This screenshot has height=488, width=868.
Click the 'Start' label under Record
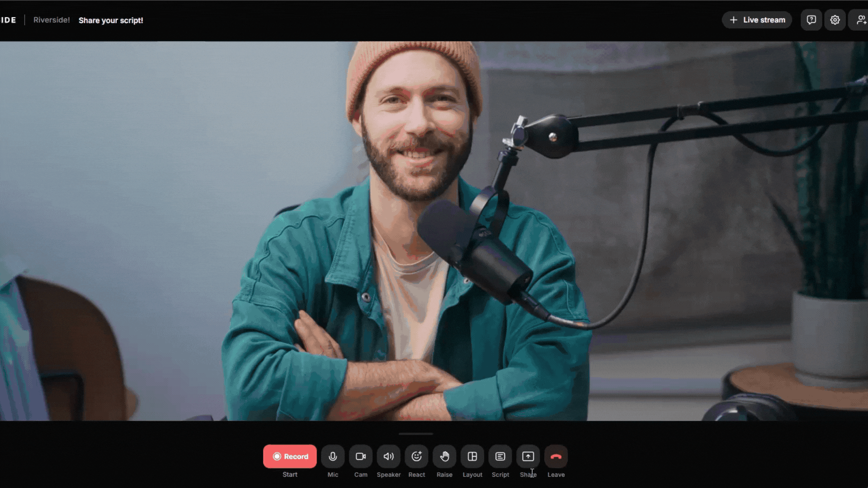pyautogui.click(x=290, y=474)
